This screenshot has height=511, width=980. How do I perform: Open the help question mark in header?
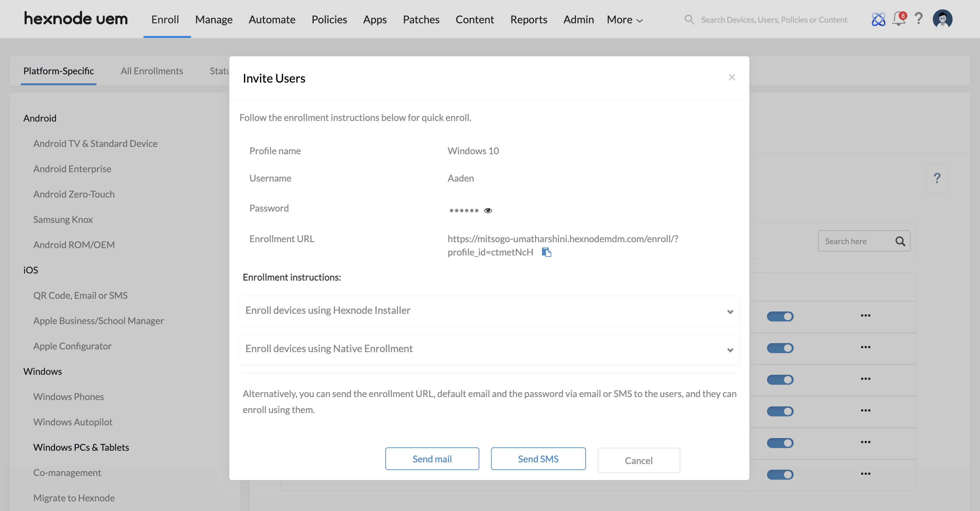click(918, 19)
